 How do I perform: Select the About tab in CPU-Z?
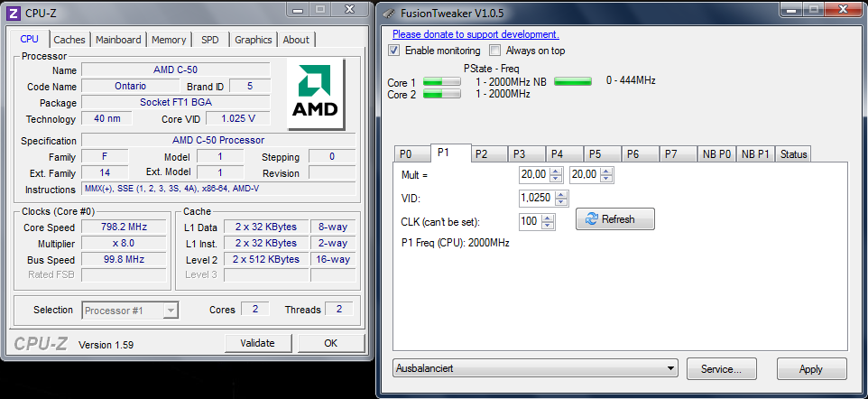click(x=296, y=40)
